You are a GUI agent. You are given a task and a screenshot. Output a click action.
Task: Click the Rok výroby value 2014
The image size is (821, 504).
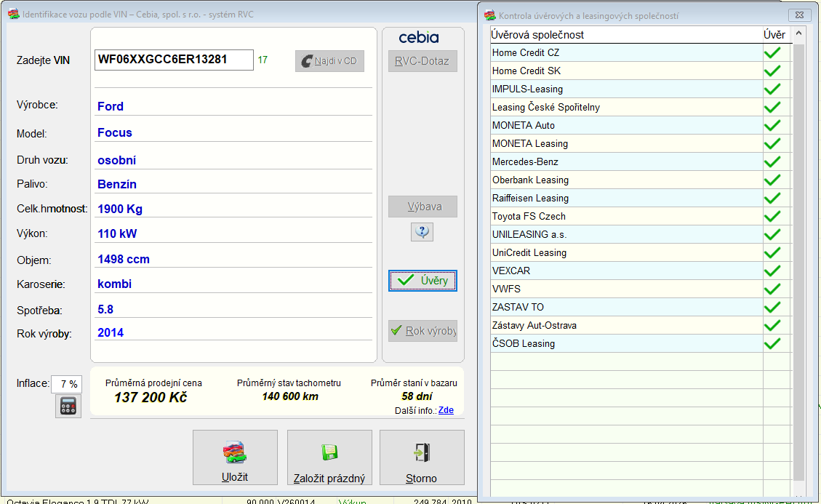click(111, 332)
